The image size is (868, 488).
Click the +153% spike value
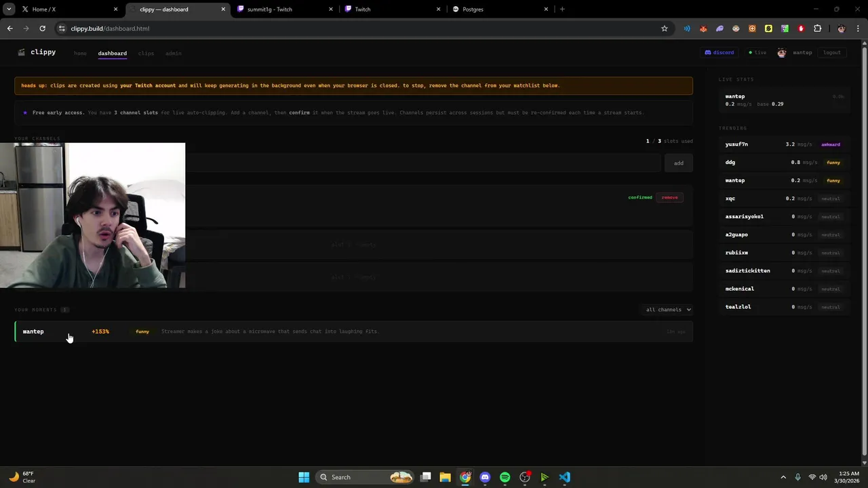(x=100, y=331)
